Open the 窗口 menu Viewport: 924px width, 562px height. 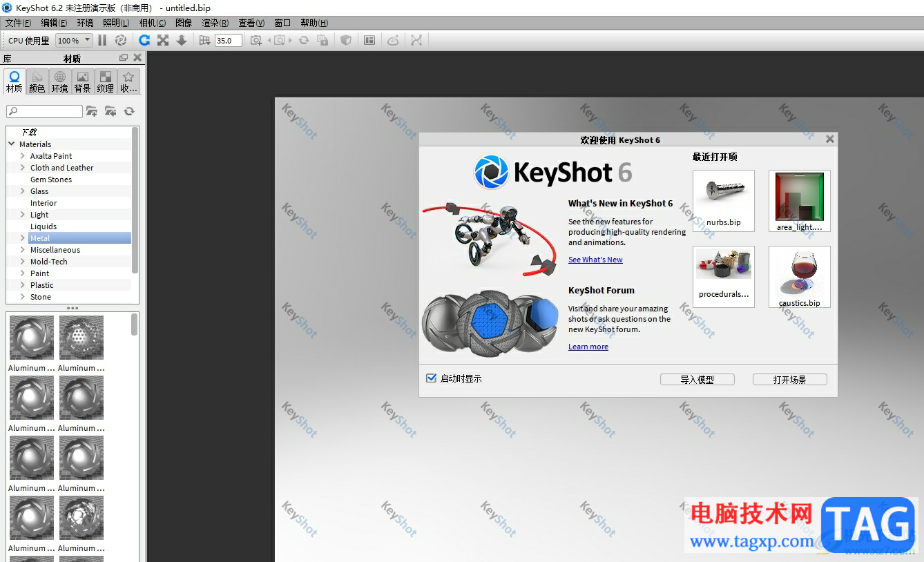tap(283, 23)
